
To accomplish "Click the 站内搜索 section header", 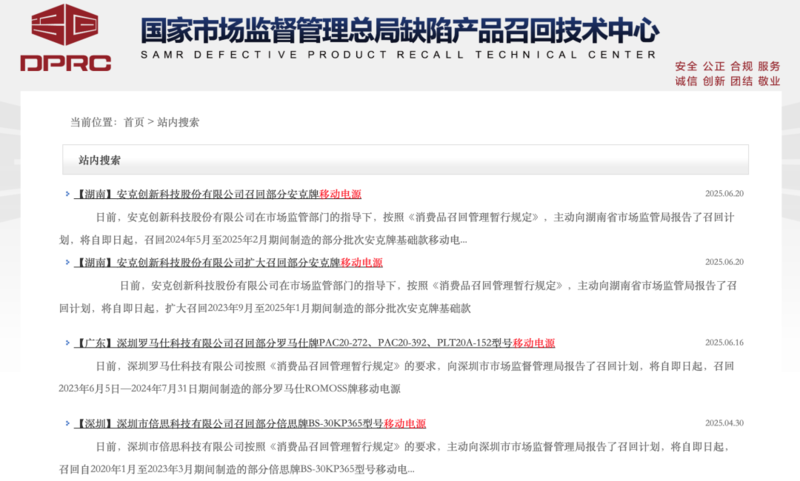I will pos(405,160).
